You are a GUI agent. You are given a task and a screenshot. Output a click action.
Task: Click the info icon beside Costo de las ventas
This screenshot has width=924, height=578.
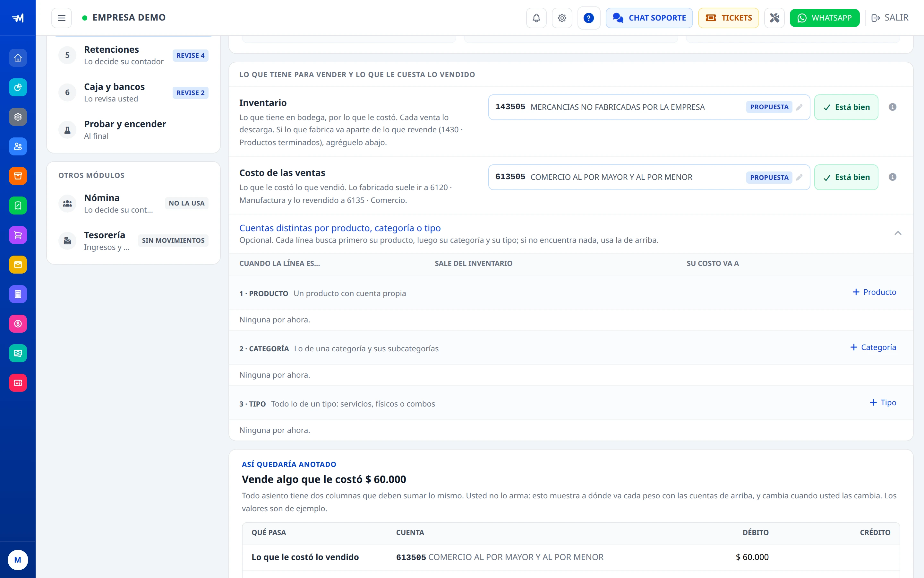click(892, 177)
